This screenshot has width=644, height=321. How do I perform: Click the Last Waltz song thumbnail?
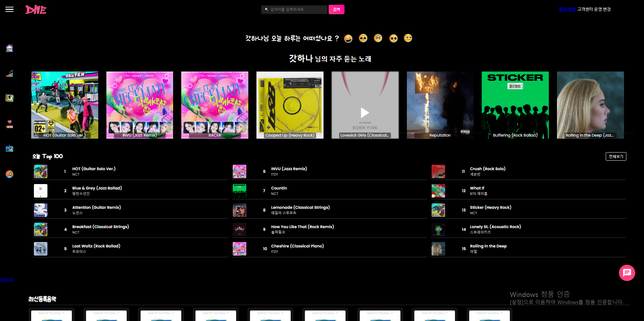pyautogui.click(x=41, y=249)
